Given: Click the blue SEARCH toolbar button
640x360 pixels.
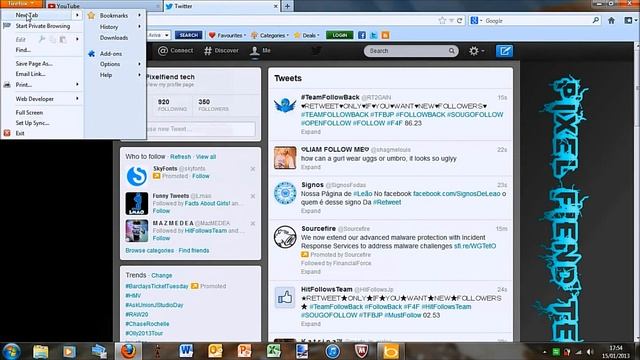Looking at the screenshot, I should coord(189,35).
